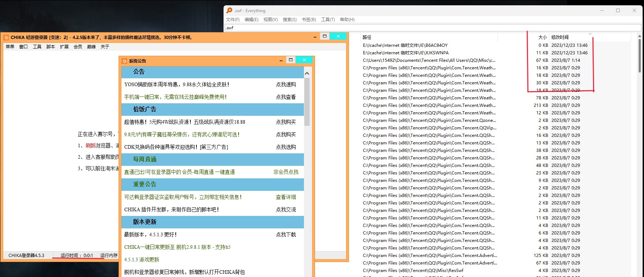Click the 系统公告 scrollbar thumb
The width and height of the screenshot is (644, 277).
tap(307, 102)
